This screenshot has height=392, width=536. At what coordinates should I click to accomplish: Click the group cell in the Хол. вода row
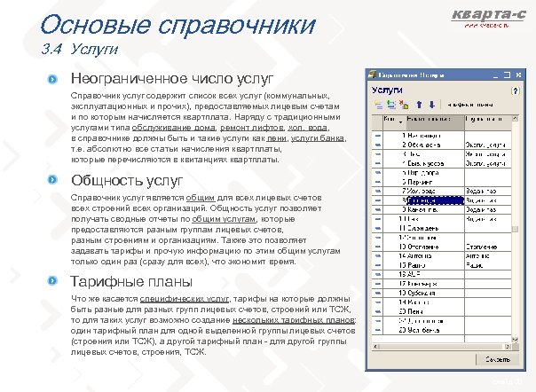pos(488,191)
